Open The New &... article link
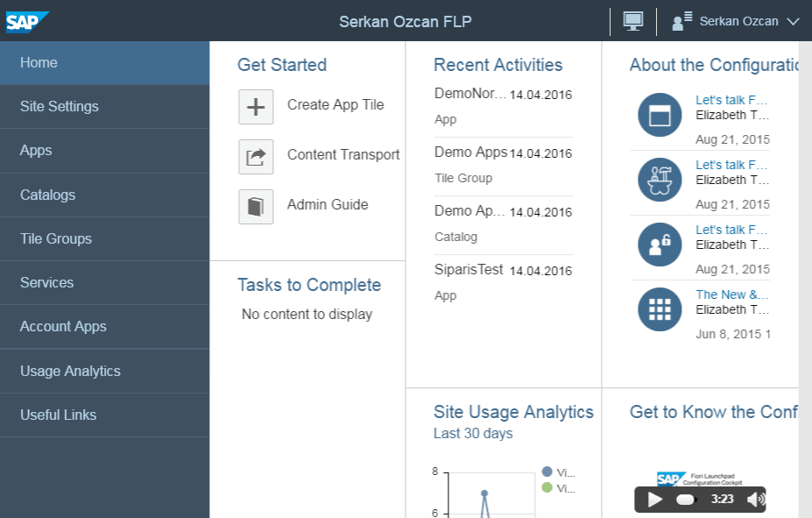This screenshot has width=812, height=518. pos(731,294)
